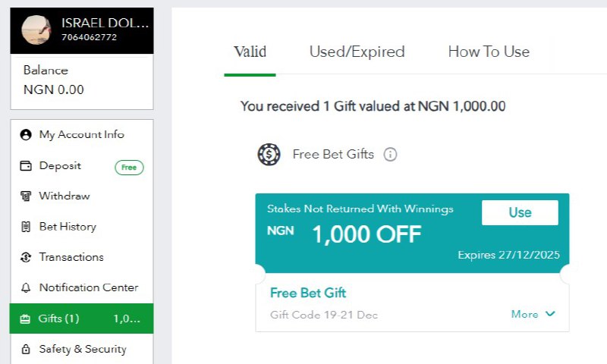Select the Valid gifts tab

pos(250,52)
